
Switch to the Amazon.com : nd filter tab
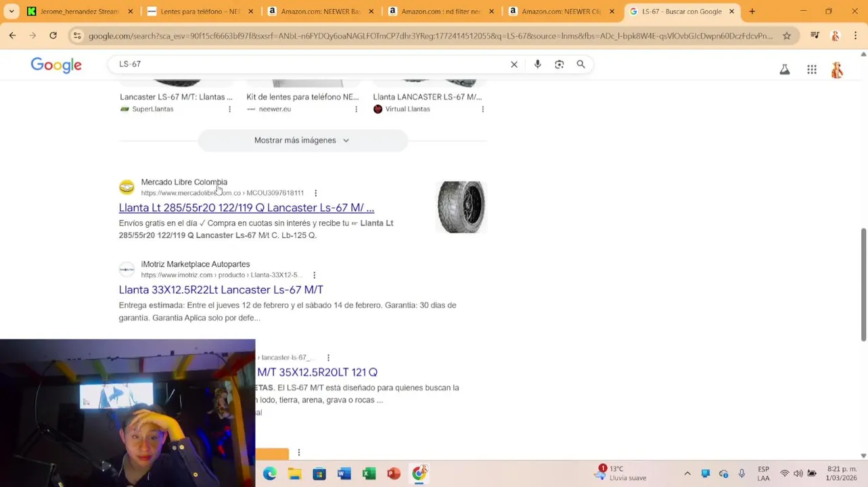pos(441,11)
